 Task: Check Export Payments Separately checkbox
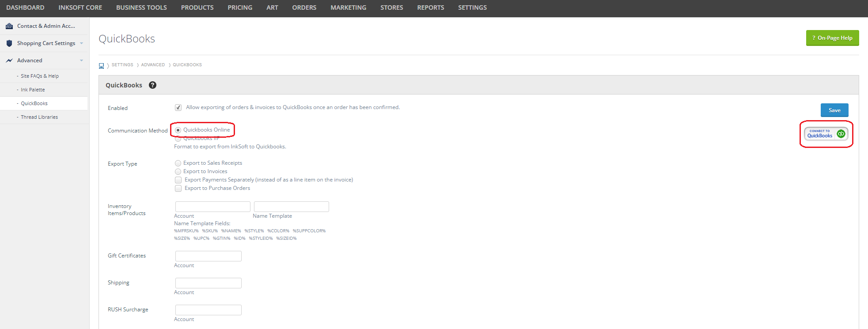178,180
